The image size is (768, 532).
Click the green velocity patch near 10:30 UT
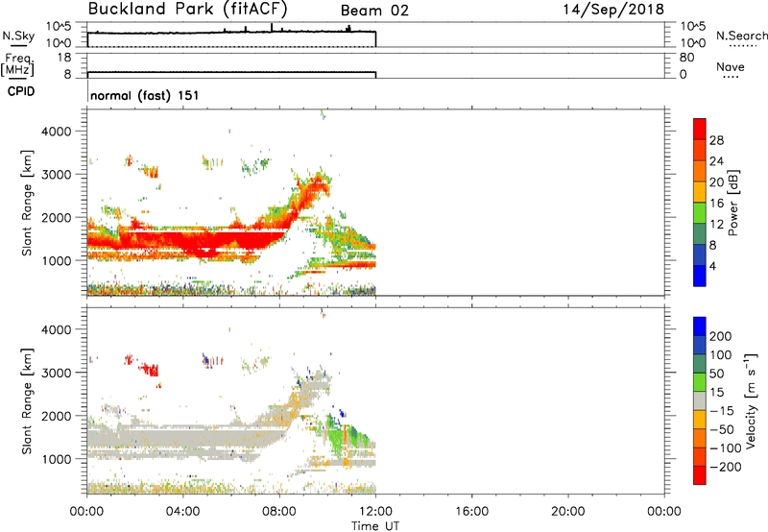click(338, 437)
